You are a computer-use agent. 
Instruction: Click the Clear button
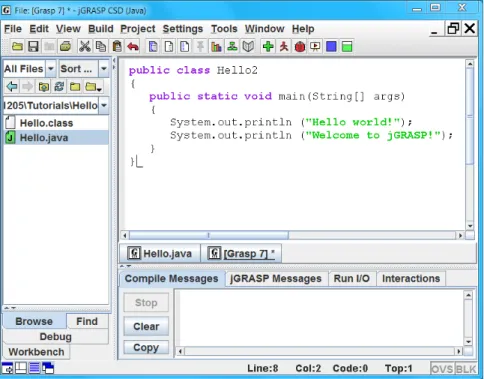point(146,326)
